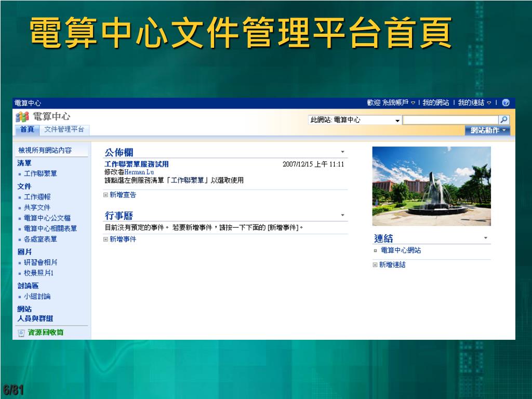Open announcement 工作聯繫單服務試用

137,164
